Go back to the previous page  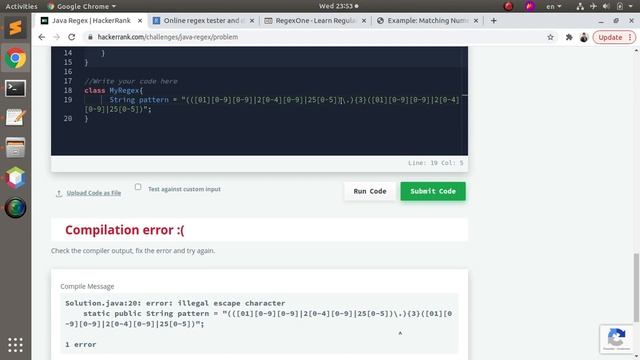coord(42,37)
